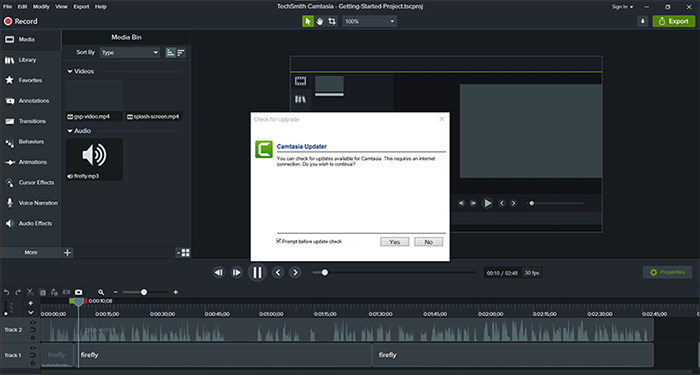Click the Split icon in timeline toolbar
700x375 pixels.
point(67,292)
